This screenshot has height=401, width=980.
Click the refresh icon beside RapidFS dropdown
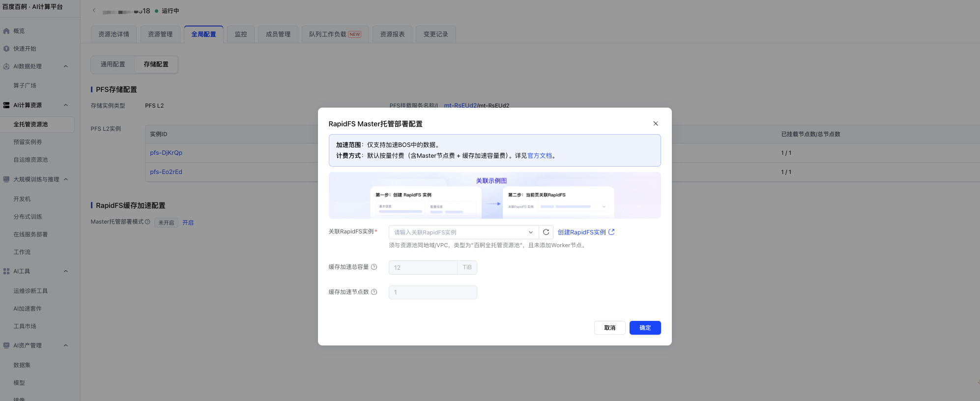pyautogui.click(x=546, y=232)
